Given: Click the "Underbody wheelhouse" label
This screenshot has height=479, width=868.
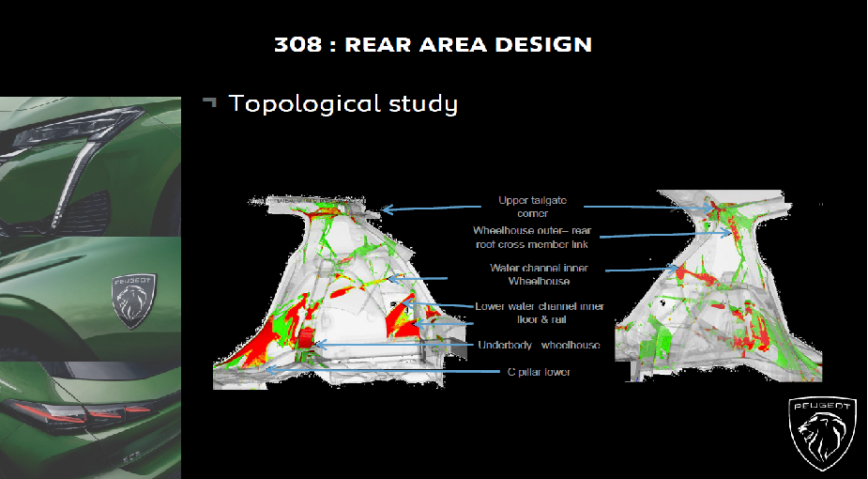Looking at the screenshot, I should pyautogui.click(x=539, y=345).
